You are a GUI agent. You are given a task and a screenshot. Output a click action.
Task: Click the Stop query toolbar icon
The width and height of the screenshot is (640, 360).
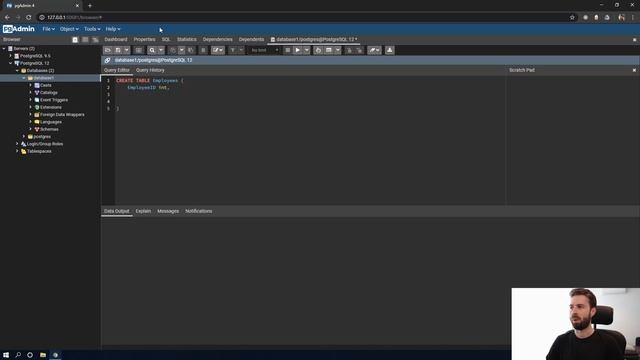[288, 50]
